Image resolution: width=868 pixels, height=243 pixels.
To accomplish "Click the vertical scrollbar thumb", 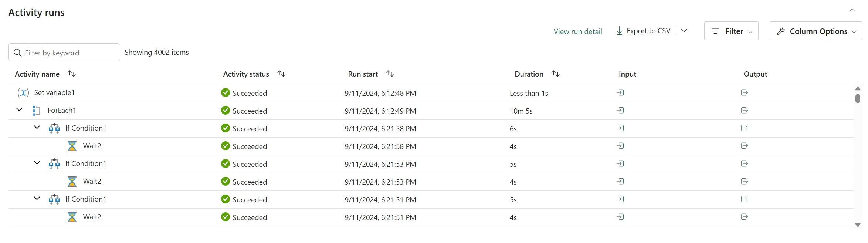I will [858, 98].
